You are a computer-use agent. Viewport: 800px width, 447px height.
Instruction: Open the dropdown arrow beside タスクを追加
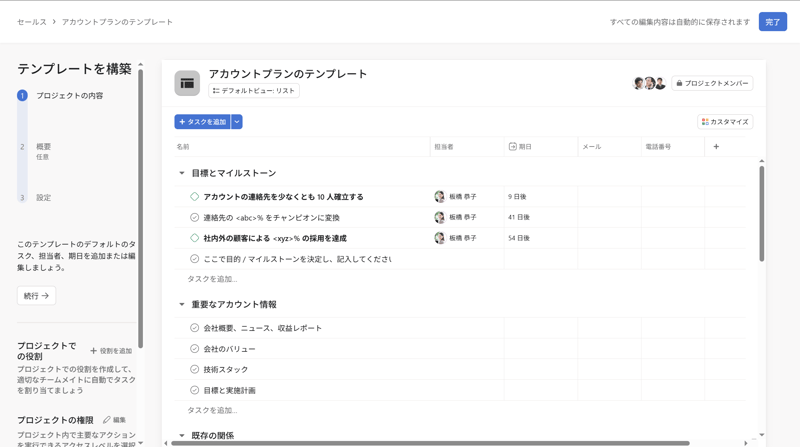237,121
